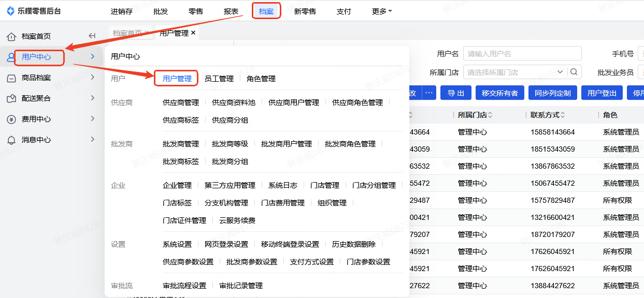
Task: Open 系统设置 link
Action: pyautogui.click(x=177, y=244)
